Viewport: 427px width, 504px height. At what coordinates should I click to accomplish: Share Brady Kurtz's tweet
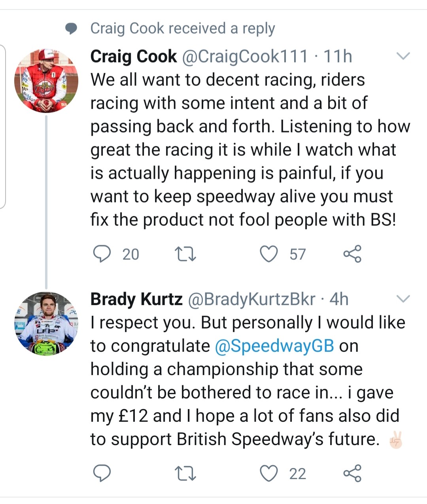point(352,473)
